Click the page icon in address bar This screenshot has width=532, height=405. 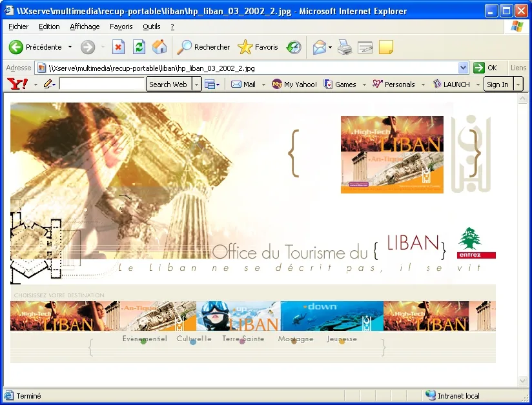(41, 68)
